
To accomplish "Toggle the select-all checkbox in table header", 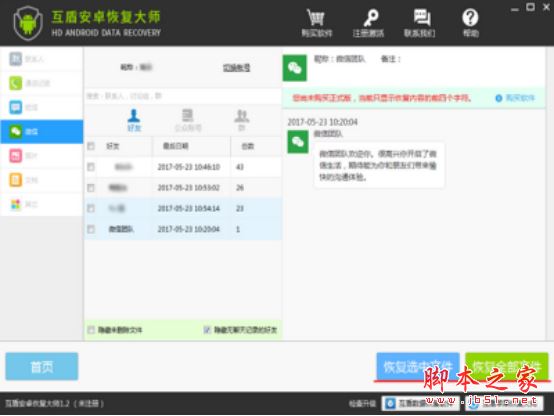I will [91, 146].
